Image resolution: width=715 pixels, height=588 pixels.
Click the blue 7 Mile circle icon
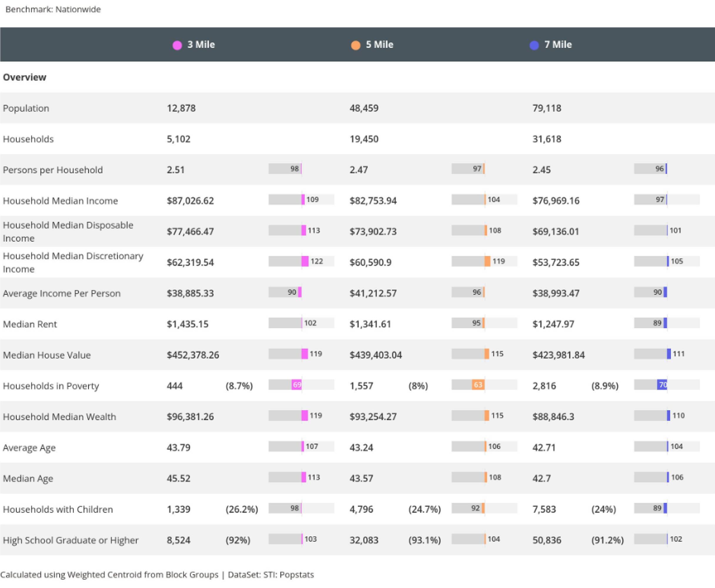534,45
